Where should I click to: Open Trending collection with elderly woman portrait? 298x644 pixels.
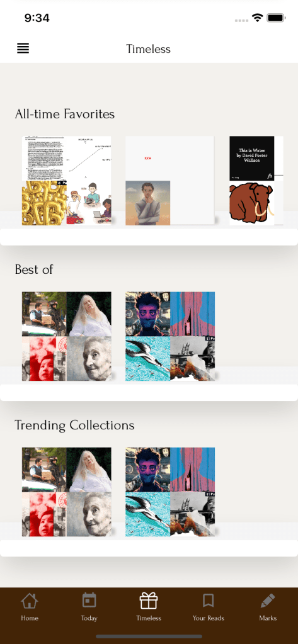pyautogui.click(x=67, y=492)
